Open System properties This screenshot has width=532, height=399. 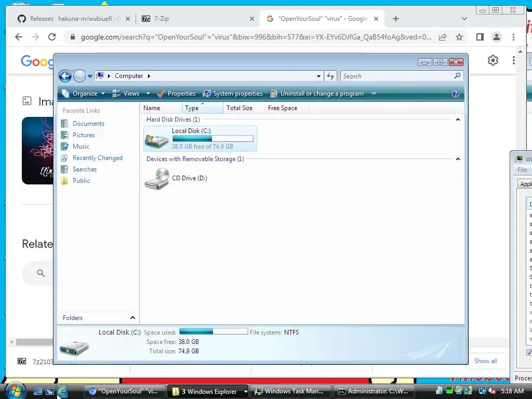(x=233, y=94)
